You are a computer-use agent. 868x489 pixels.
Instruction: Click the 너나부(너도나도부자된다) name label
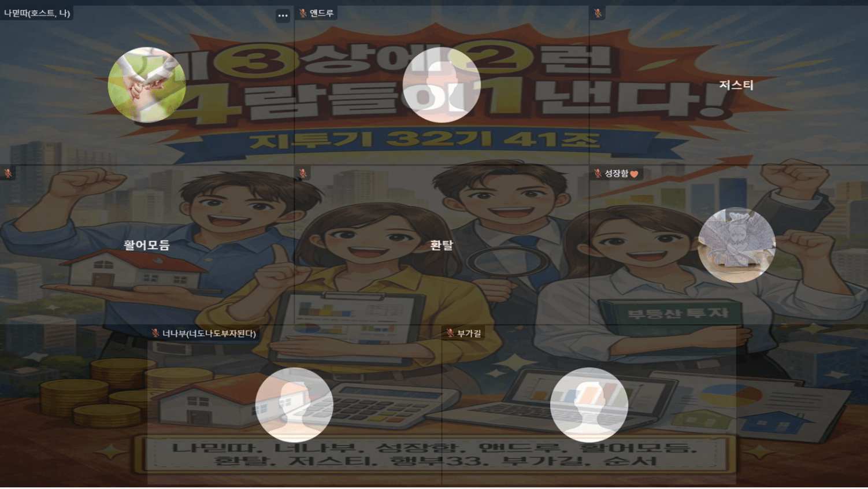tap(209, 334)
